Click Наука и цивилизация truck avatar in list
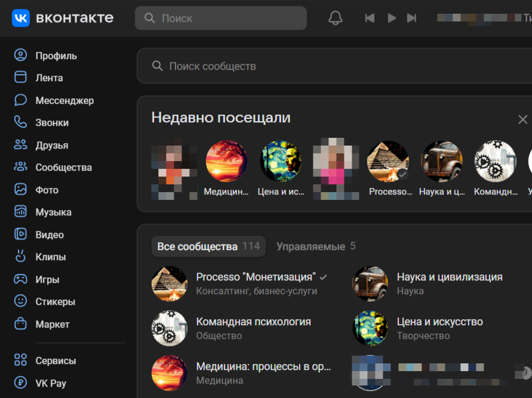Screen dimensions: 532x398 tap(370, 284)
